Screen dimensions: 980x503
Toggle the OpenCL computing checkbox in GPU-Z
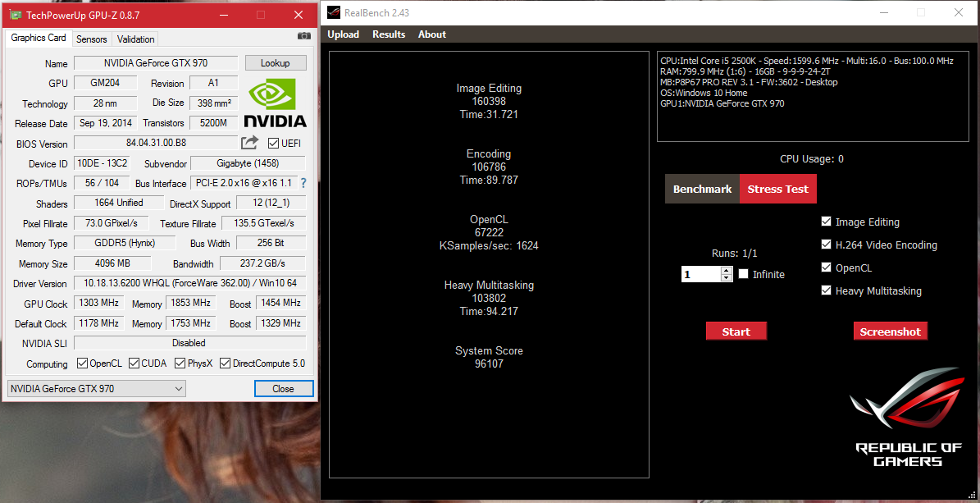pyautogui.click(x=82, y=363)
